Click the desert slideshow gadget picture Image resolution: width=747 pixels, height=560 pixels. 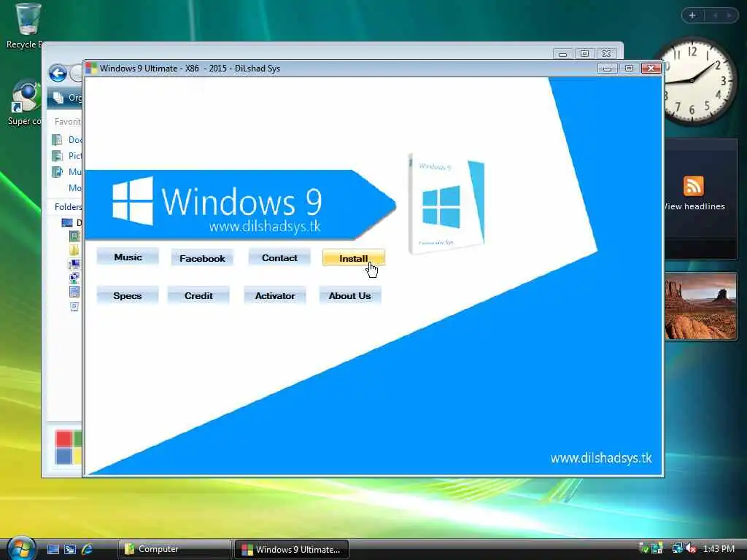point(701,306)
